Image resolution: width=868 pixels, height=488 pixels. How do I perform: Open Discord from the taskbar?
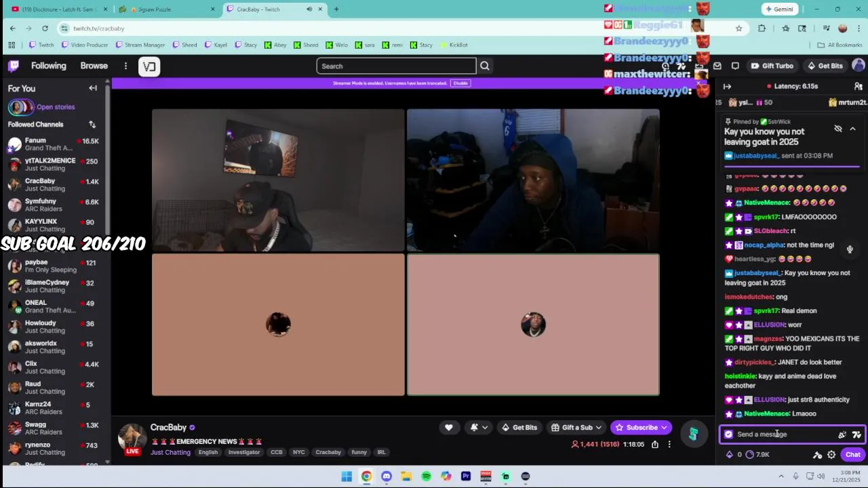[x=386, y=476]
